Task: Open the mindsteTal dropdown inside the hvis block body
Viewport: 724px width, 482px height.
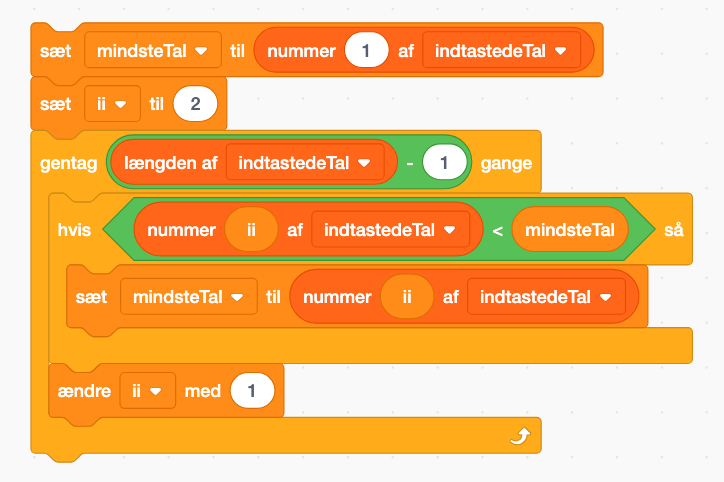Action: pos(237,297)
